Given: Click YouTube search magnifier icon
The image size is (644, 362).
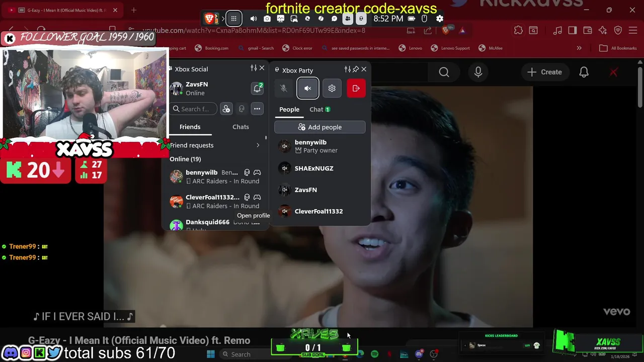Looking at the screenshot, I should tap(444, 72).
